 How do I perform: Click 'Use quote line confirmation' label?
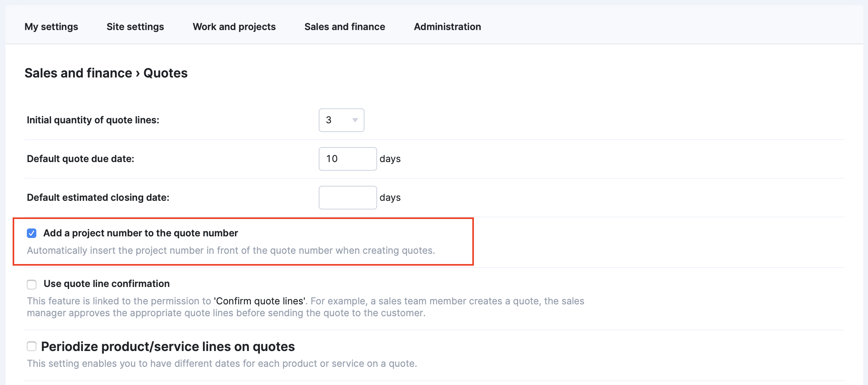coord(107,284)
